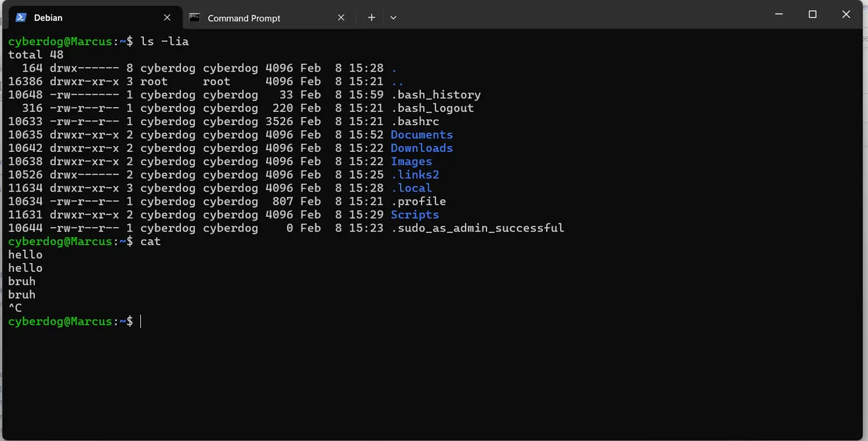868x441 pixels.
Task: Click the 'ls -lia' command text
Action: click(164, 41)
